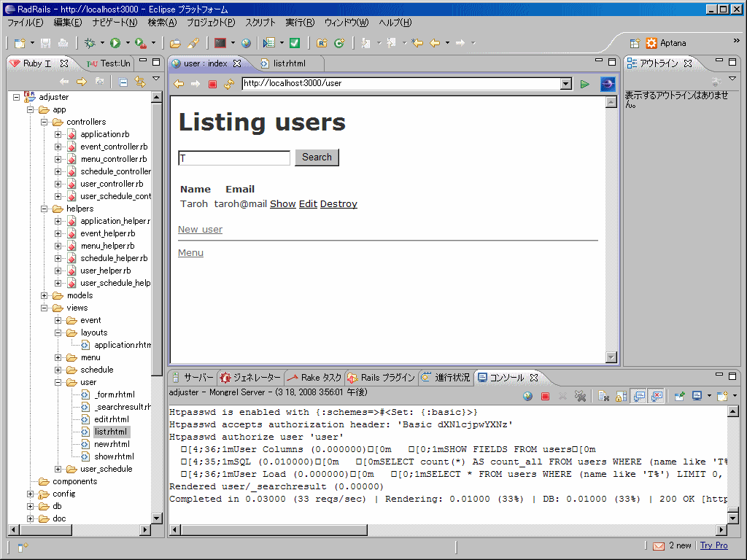Click the Pin Console icon

point(680,396)
